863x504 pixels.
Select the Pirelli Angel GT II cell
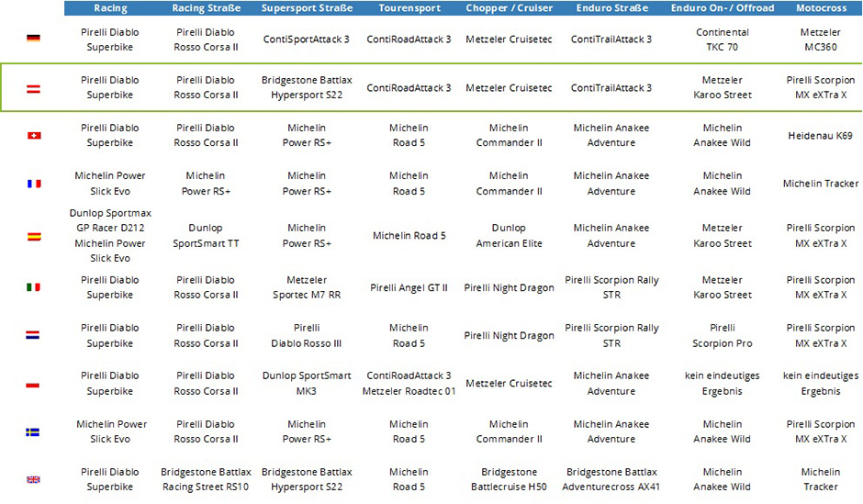409,287
